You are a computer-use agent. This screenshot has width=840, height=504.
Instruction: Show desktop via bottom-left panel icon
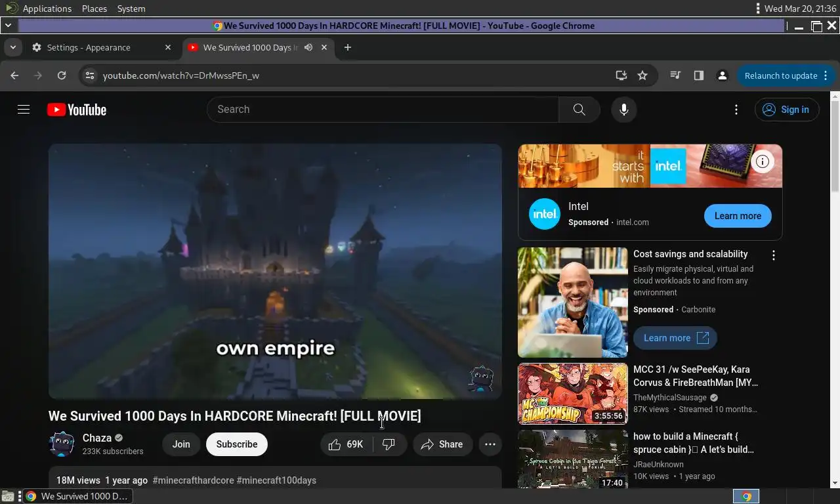coord(8,496)
